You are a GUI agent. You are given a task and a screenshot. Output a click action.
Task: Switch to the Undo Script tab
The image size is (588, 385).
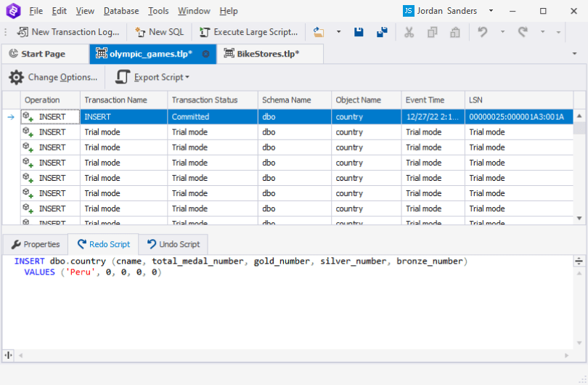coord(173,244)
